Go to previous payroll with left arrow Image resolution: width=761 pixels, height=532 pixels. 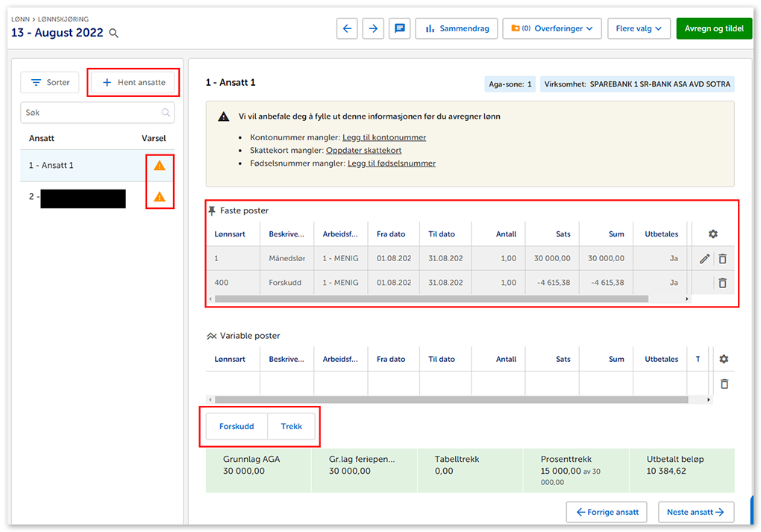(346, 28)
